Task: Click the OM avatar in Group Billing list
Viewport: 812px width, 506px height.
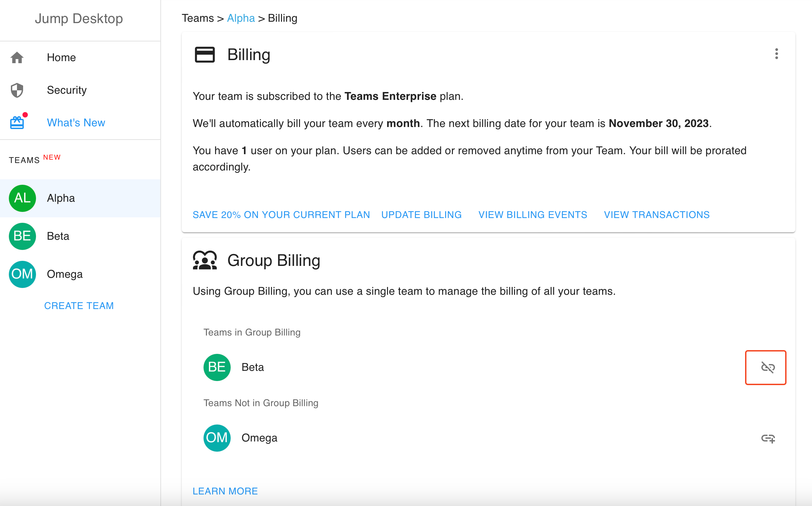Action: pos(217,438)
